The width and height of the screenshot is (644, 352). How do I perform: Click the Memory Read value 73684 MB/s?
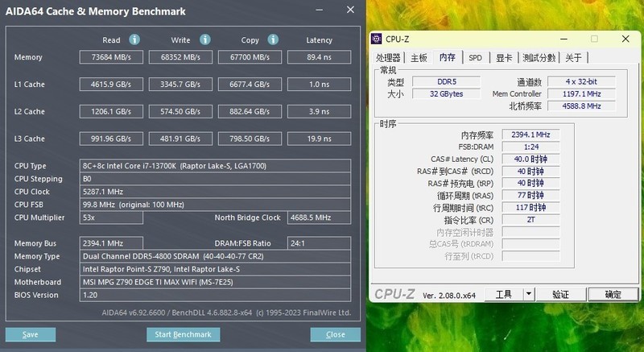pos(111,57)
